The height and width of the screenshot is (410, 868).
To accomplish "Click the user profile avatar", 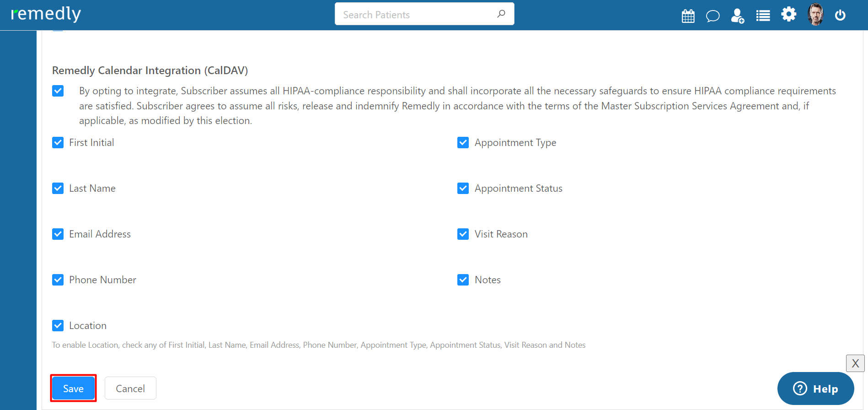I will tap(815, 14).
